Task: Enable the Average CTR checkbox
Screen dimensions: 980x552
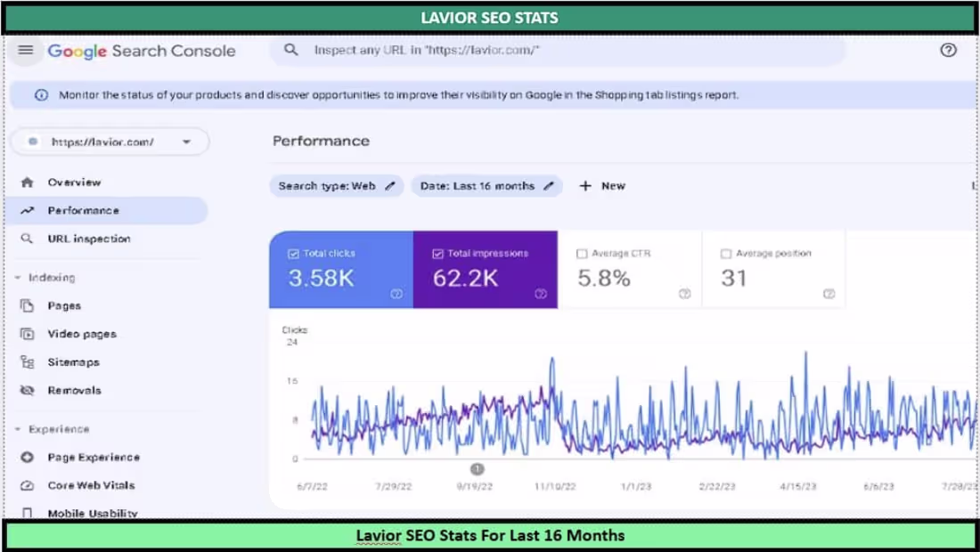Action: click(x=582, y=254)
